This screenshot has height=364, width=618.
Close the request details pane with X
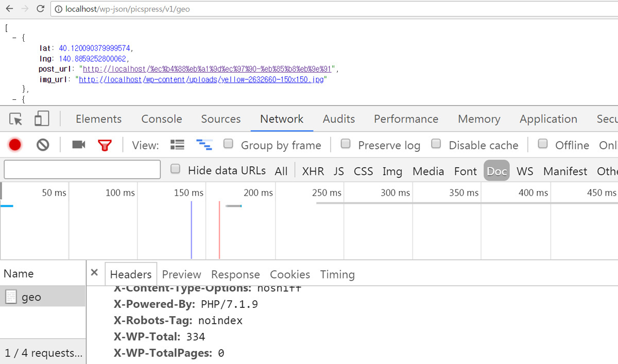94,273
